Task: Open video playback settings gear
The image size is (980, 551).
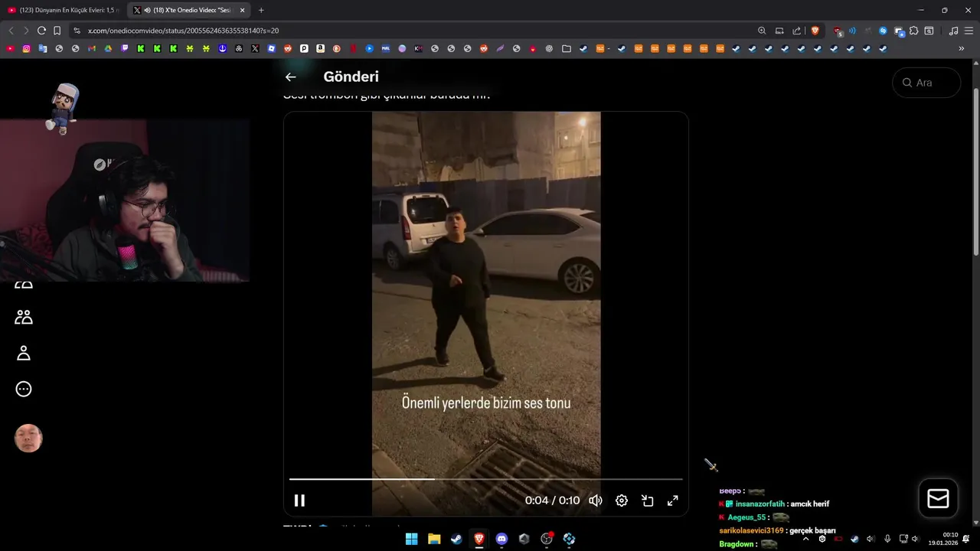Action: click(x=622, y=500)
